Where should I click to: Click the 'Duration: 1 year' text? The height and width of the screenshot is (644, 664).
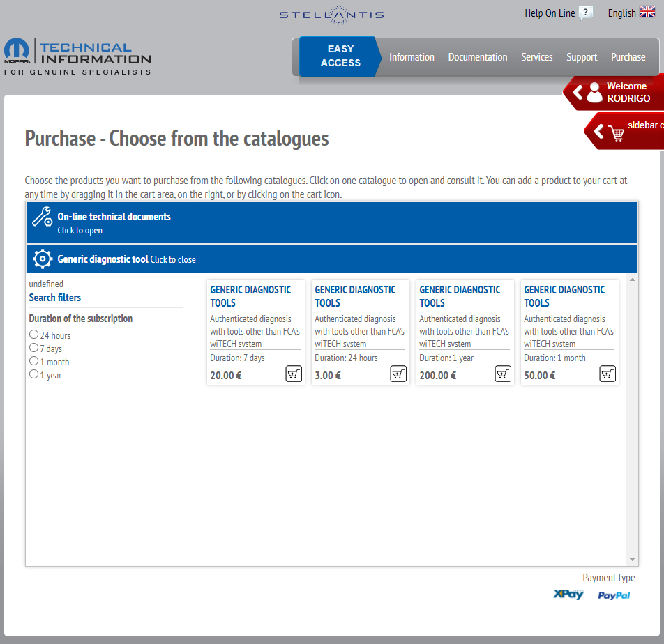446,358
